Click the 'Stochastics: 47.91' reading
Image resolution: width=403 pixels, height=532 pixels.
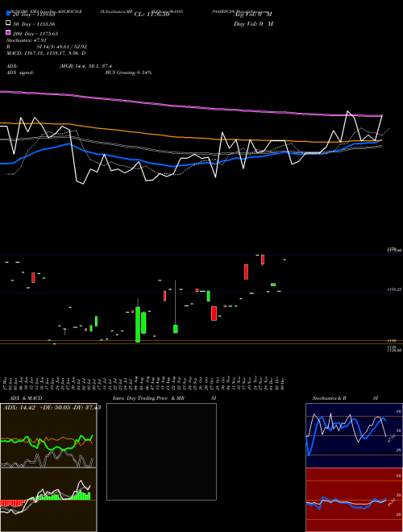pyautogui.click(x=27, y=40)
